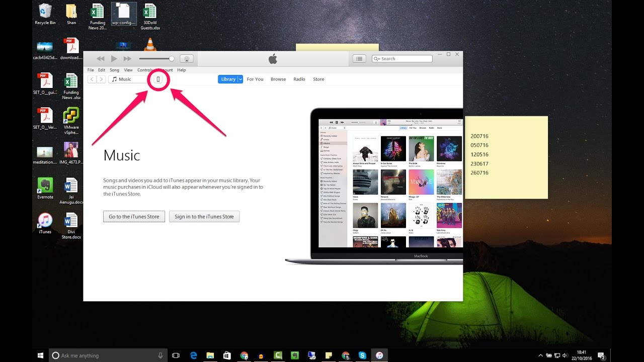This screenshot has height=362, width=644.
Task: Click 120516 on the sticky note
Action: 479,154
